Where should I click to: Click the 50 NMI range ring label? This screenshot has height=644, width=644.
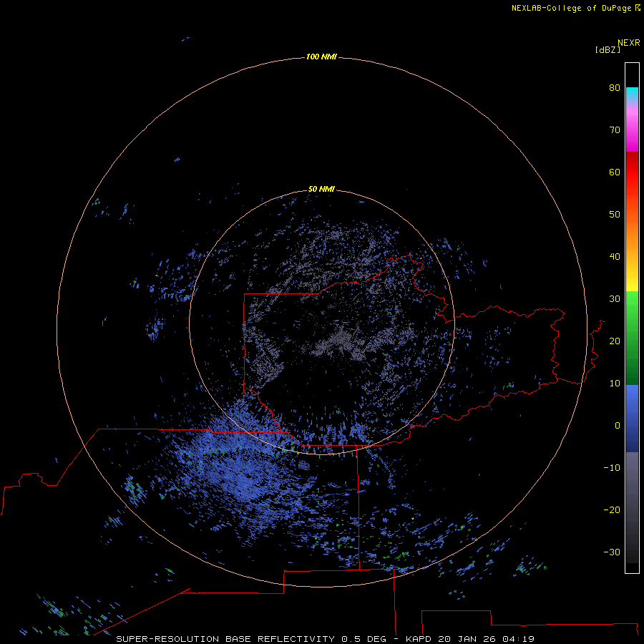tap(321, 190)
